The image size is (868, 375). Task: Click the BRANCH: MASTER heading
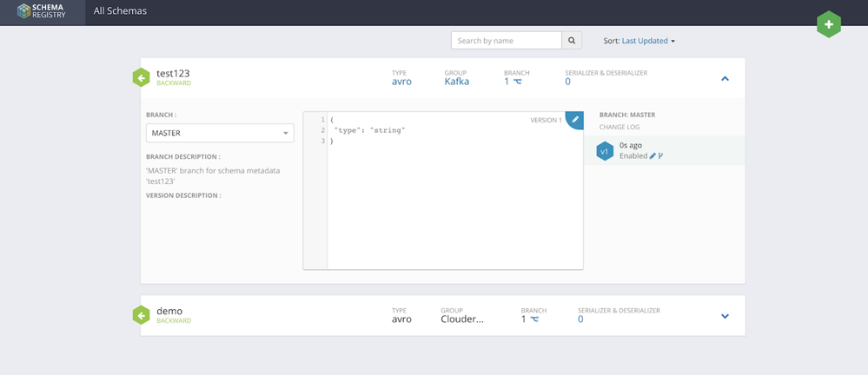pyautogui.click(x=627, y=115)
